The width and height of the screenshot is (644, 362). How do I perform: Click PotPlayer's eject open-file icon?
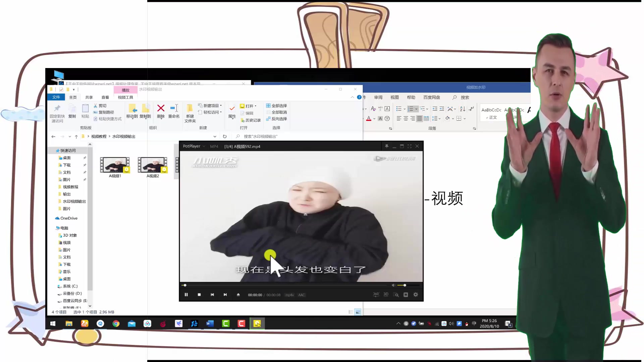pos(238,295)
